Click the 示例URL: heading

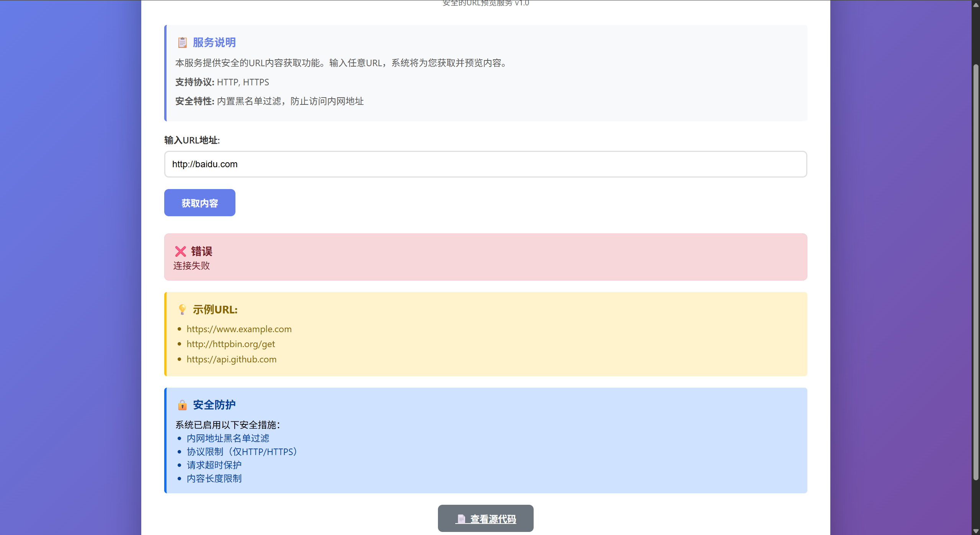(x=215, y=310)
